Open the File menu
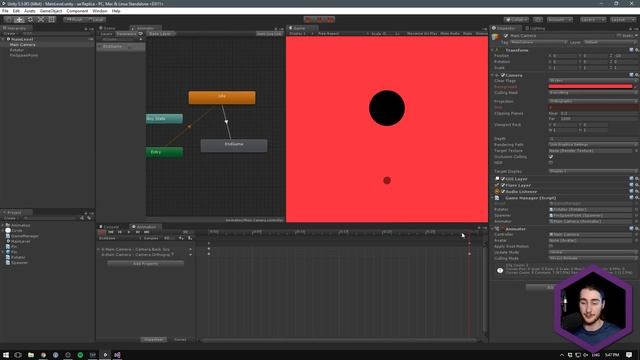Image resolution: width=640 pixels, height=360 pixels. [x=5, y=11]
